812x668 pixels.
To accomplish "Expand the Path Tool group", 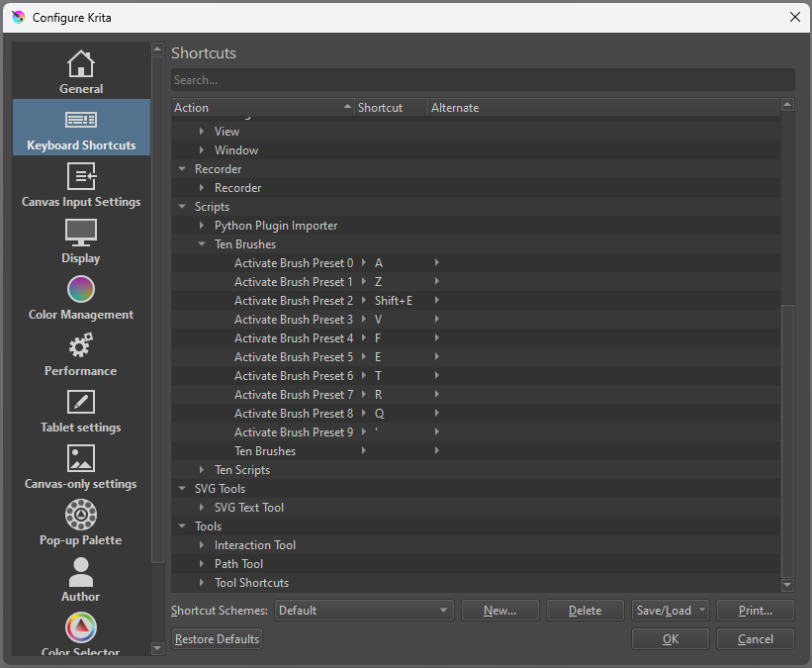I will click(202, 564).
